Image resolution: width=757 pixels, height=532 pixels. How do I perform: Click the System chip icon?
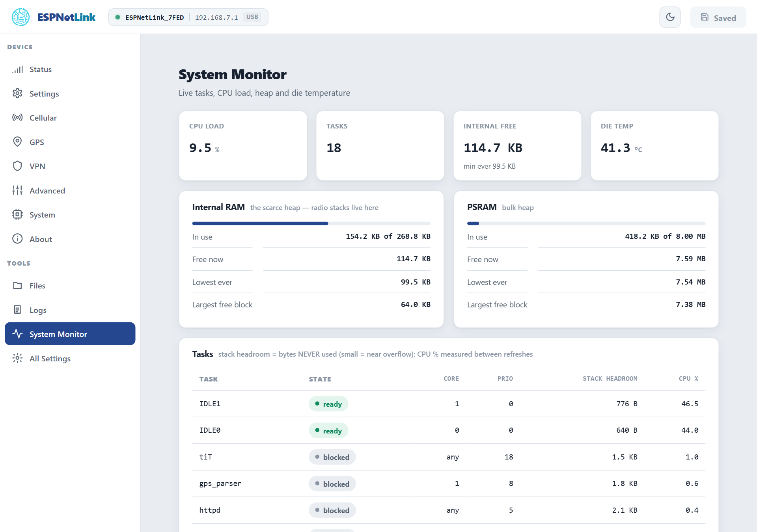tap(17, 214)
